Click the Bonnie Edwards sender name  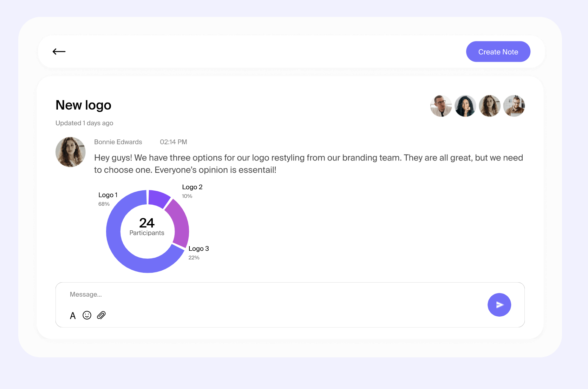(118, 142)
